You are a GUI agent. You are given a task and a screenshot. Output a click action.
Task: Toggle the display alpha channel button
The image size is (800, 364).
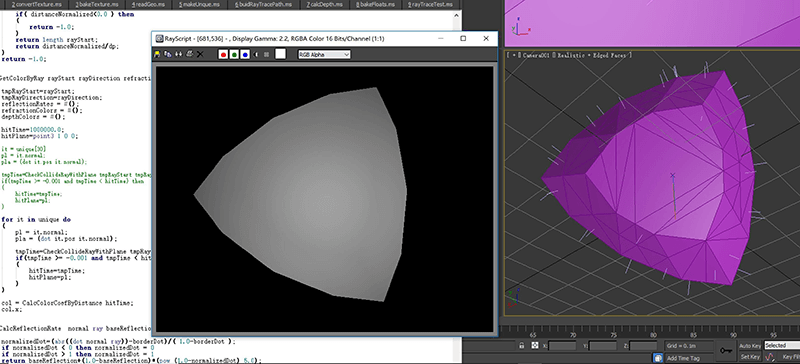coord(256,54)
